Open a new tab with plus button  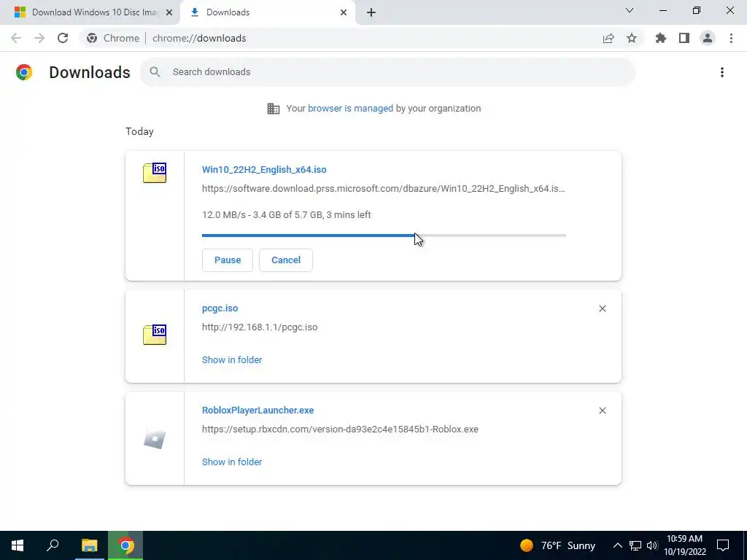pyautogui.click(x=371, y=12)
